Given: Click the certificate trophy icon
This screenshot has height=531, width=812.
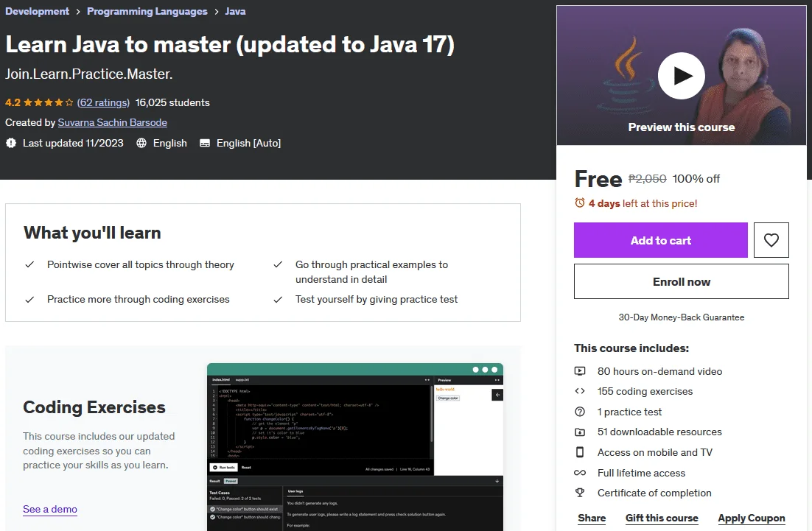Looking at the screenshot, I should [580, 493].
